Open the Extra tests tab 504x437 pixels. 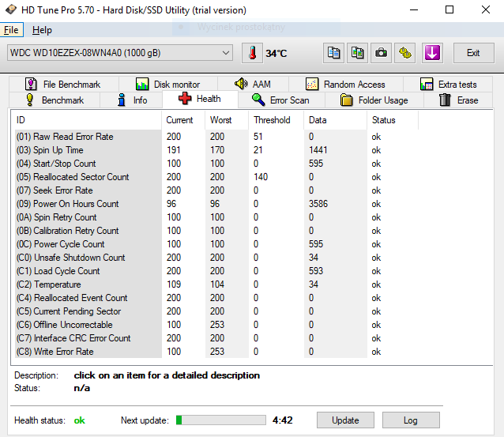pyautogui.click(x=448, y=85)
